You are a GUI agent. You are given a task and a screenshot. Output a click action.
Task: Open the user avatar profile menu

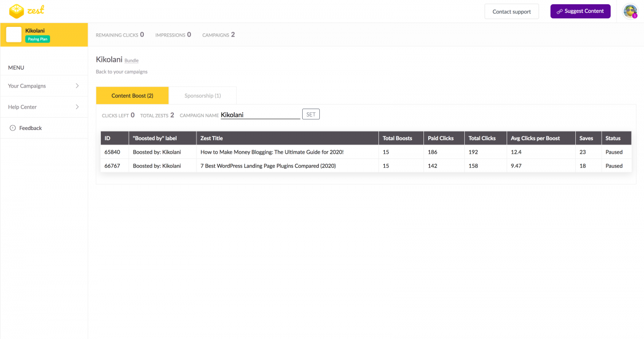tap(630, 11)
